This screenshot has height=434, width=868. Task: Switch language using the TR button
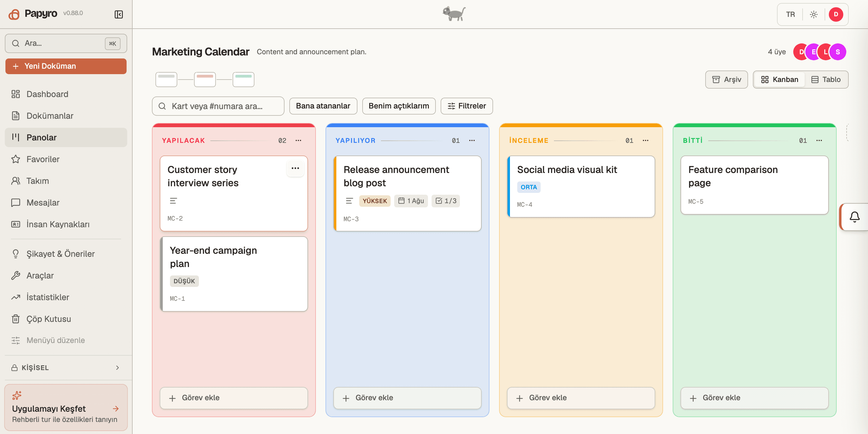click(x=790, y=14)
